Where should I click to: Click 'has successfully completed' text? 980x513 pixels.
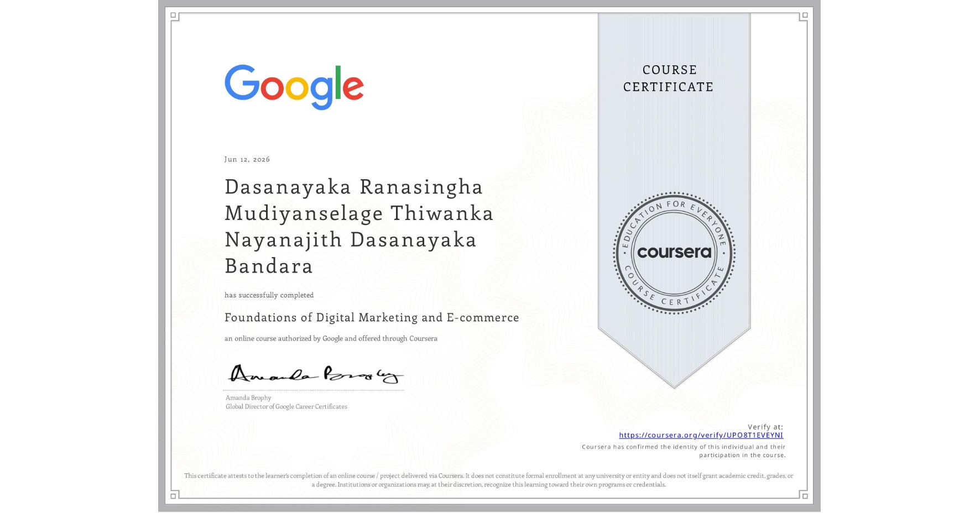pos(269,295)
